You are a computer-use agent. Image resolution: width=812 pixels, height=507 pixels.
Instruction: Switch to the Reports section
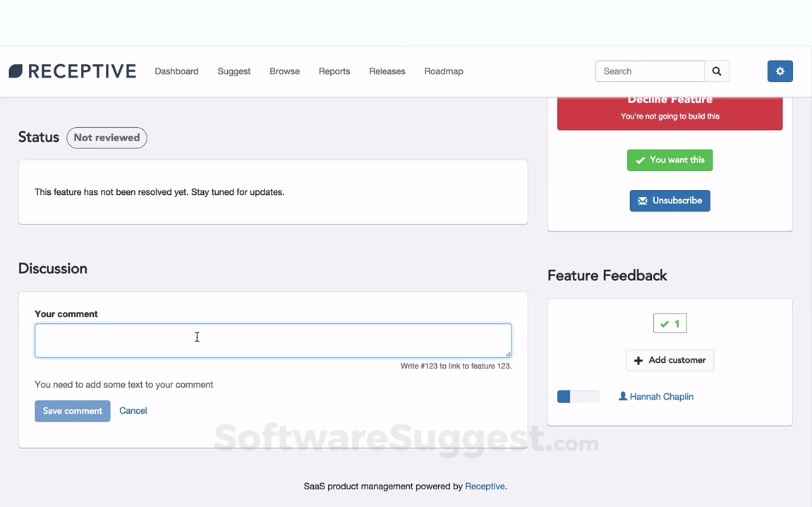point(334,71)
